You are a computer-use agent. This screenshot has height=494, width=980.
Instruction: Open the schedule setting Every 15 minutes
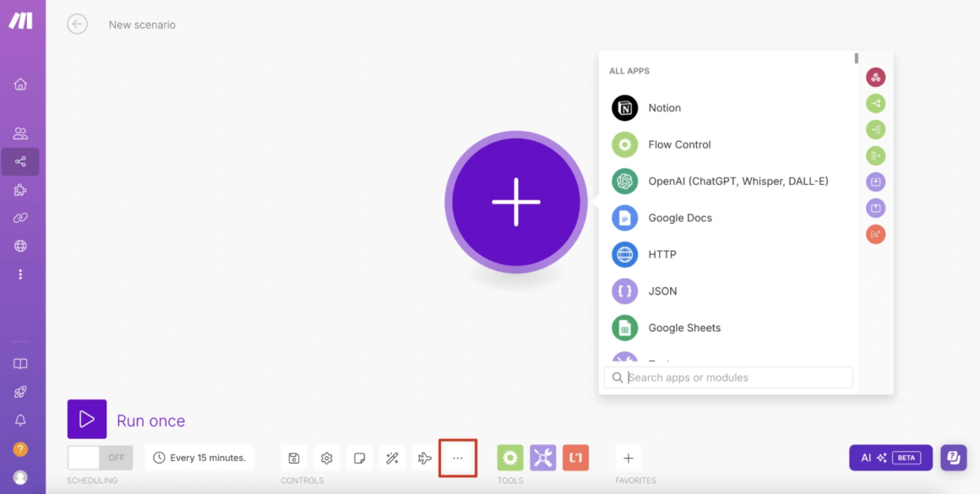click(x=199, y=458)
